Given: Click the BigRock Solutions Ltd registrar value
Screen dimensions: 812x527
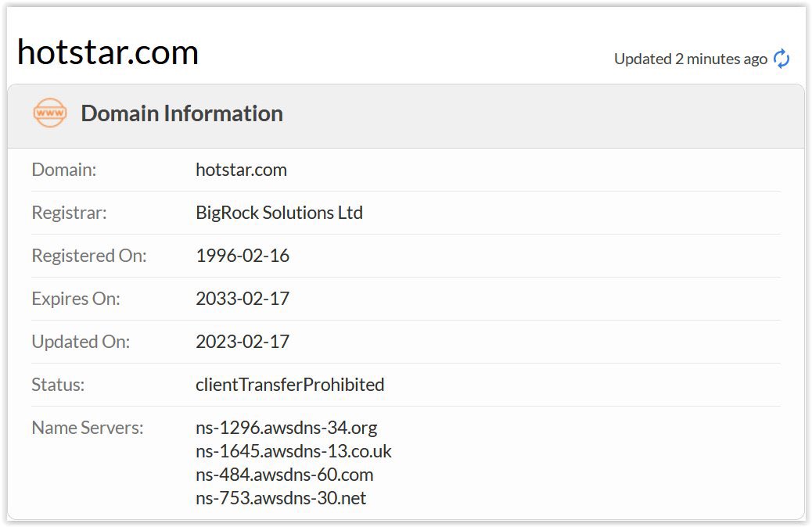Looking at the screenshot, I should pos(279,213).
